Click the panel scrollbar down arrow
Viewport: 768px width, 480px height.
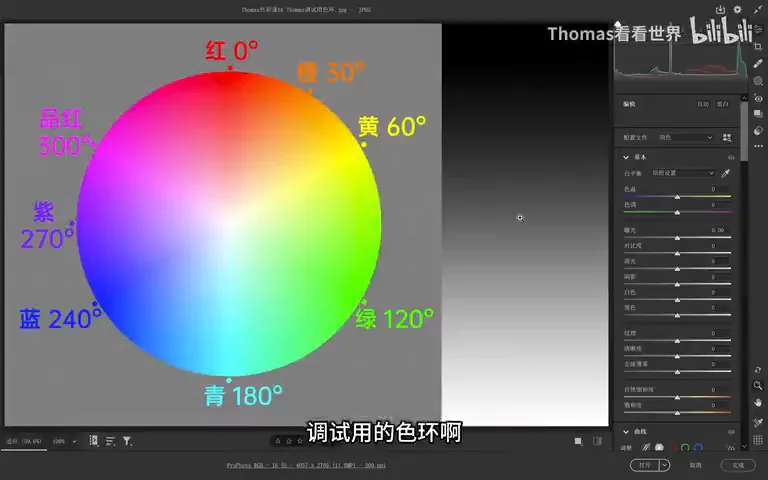point(744,446)
